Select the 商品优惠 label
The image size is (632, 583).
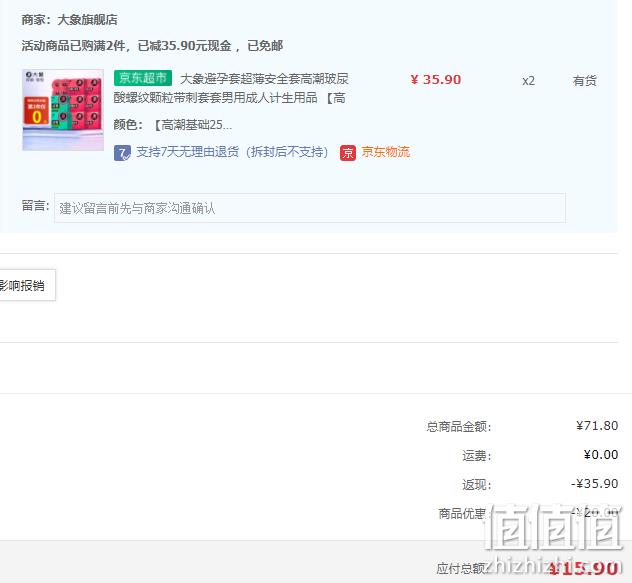click(462, 514)
